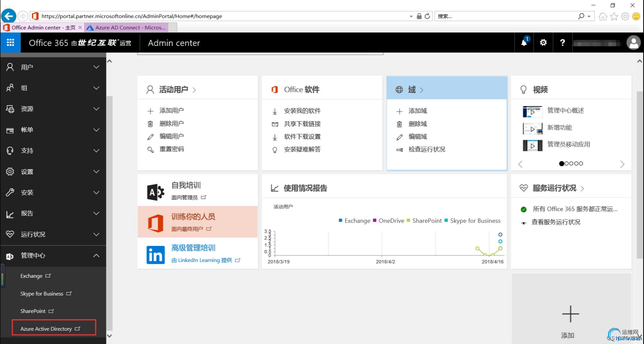Viewport: 644px width, 344px height.
Task: Click the 安装 wrench icon
Action: [x=10, y=192]
